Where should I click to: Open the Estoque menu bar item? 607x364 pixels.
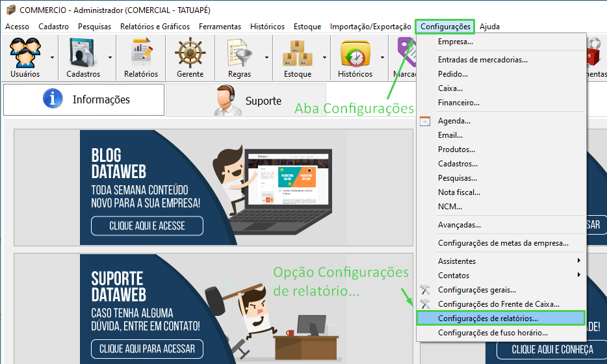click(307, 27)
